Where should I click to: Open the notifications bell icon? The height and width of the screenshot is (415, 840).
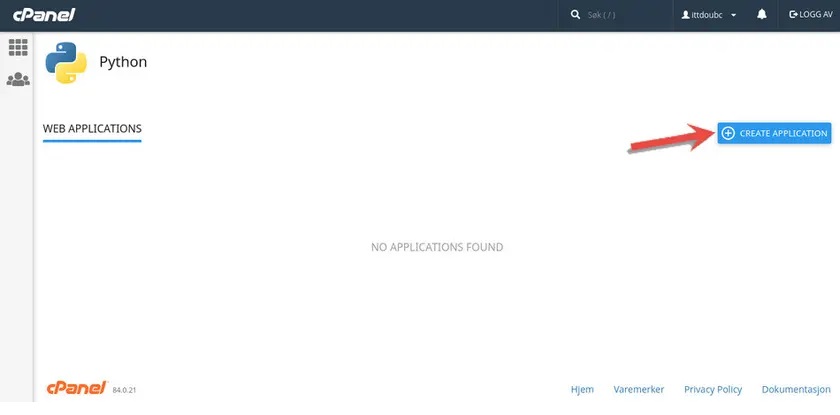(762, 15)
